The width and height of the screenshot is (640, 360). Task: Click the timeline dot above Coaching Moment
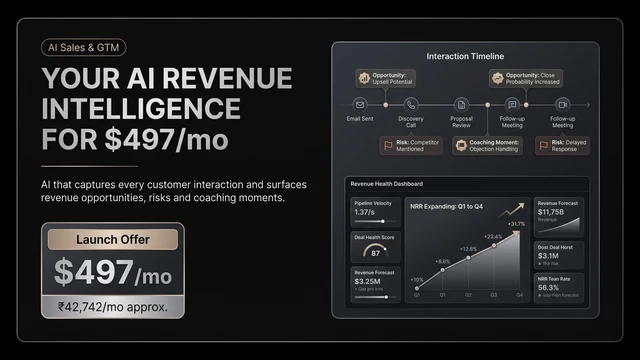point(487,105)
